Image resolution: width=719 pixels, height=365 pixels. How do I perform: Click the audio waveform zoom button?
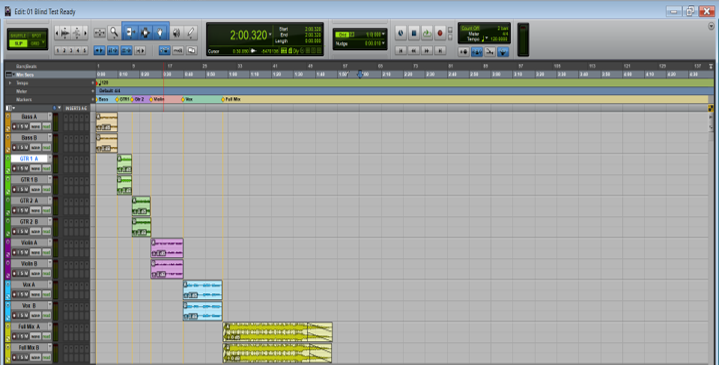(65, 33)
